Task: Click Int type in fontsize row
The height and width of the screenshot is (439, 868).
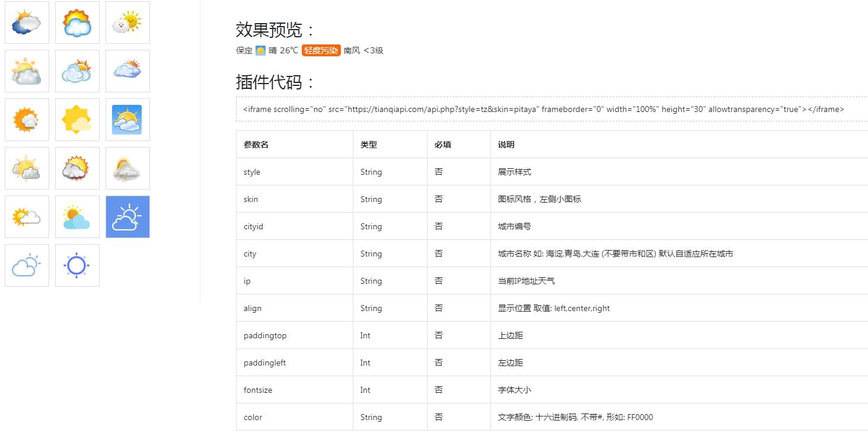Action: [x=365, y=390]
